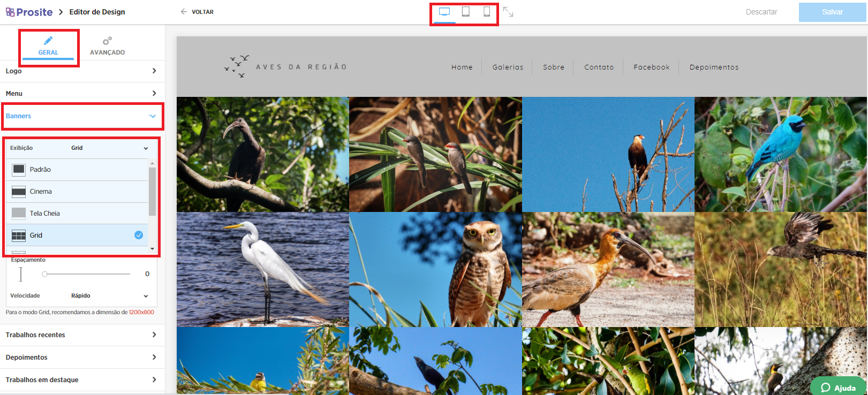
Task: Click the white egret photo
Action: click(263, 270)
